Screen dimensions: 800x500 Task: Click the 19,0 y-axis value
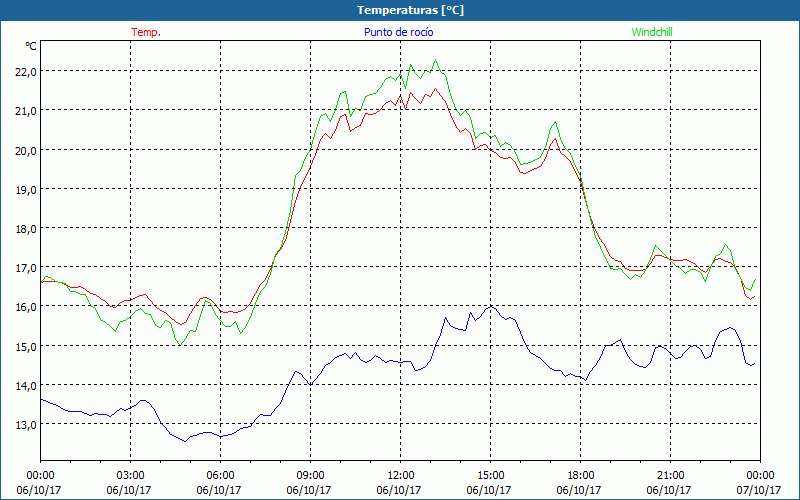[26, 189]
